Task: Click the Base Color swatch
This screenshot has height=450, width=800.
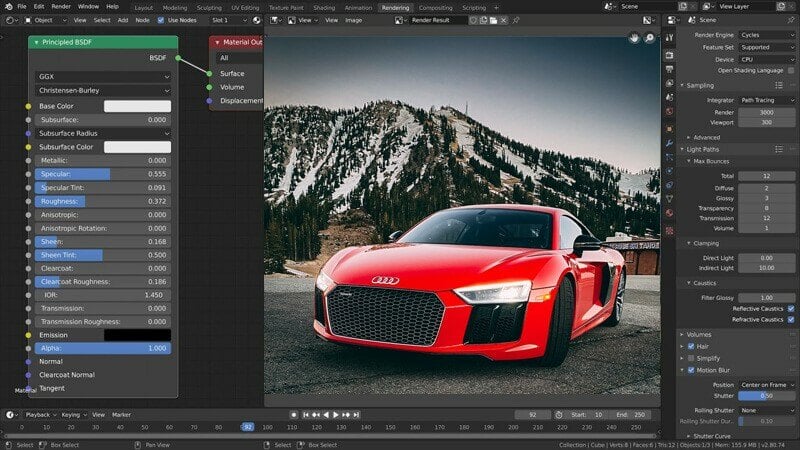Action: 137,106
